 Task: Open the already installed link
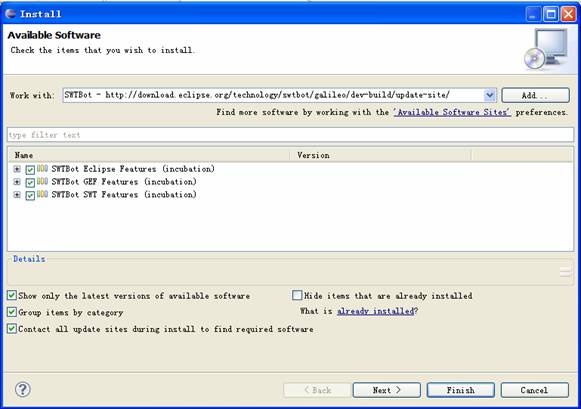[x=375, y=311]
